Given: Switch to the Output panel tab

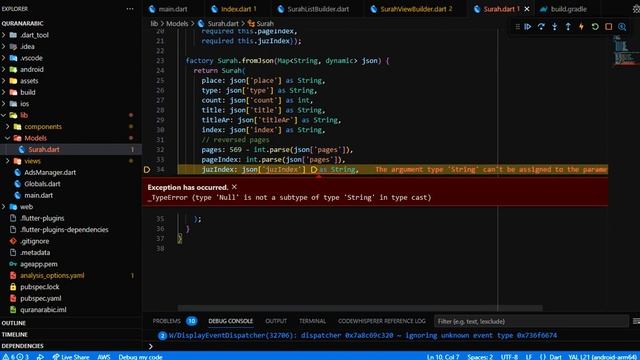Looking at the screenshot, I should (x=276, y=321).
